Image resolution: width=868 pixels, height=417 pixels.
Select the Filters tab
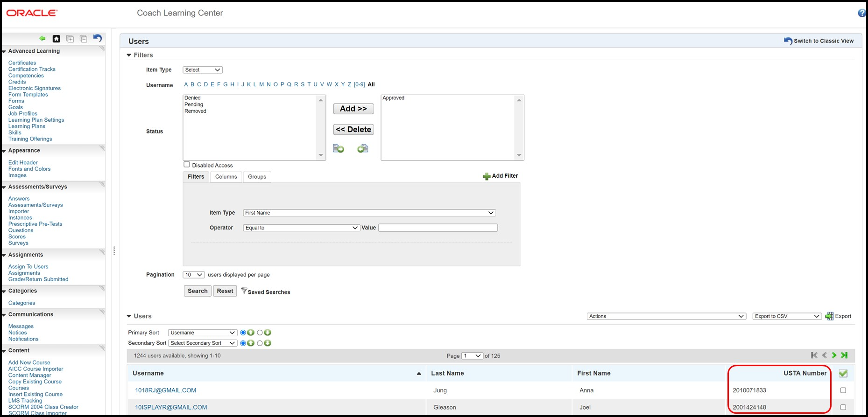click(196, 177)
